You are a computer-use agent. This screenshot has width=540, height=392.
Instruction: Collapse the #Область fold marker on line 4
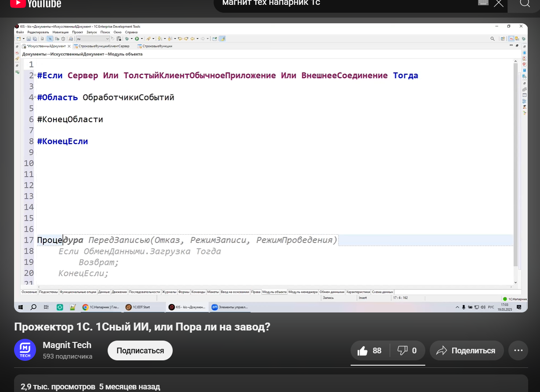pos(35,97)
